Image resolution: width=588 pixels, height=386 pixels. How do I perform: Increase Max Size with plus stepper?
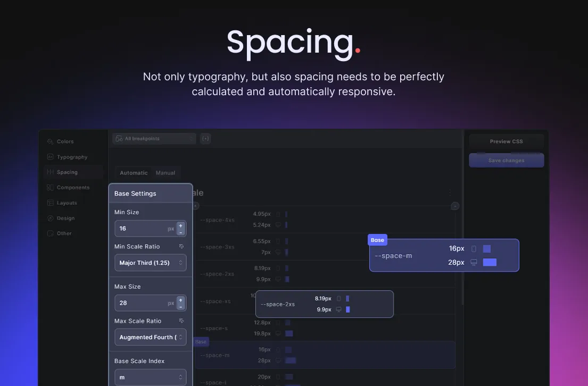pyautogui.click(x=181, y=300)
